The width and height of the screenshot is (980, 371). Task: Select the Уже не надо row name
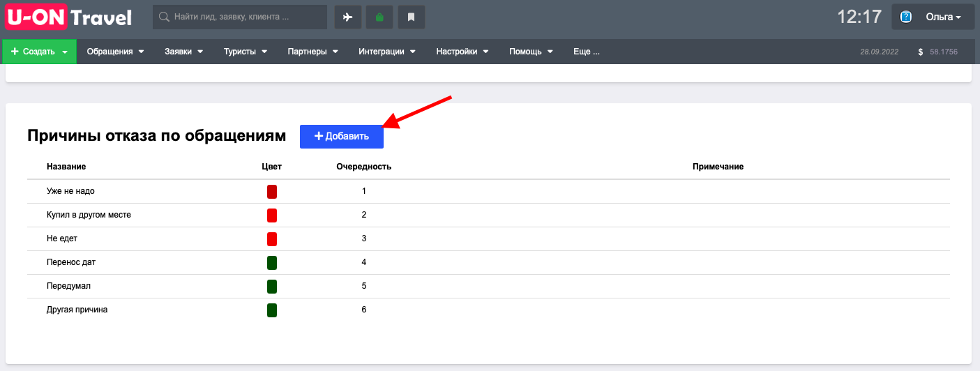(70, 191)
